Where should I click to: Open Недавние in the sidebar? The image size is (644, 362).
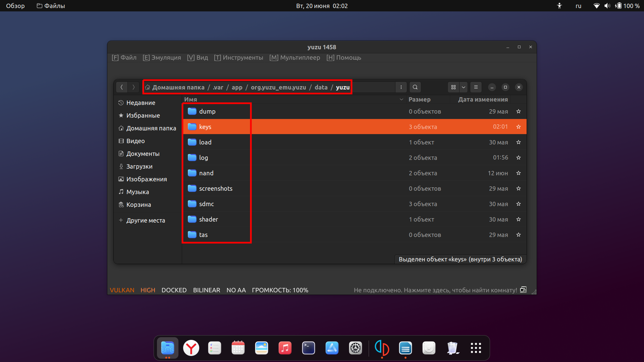[x=148, y=103]
